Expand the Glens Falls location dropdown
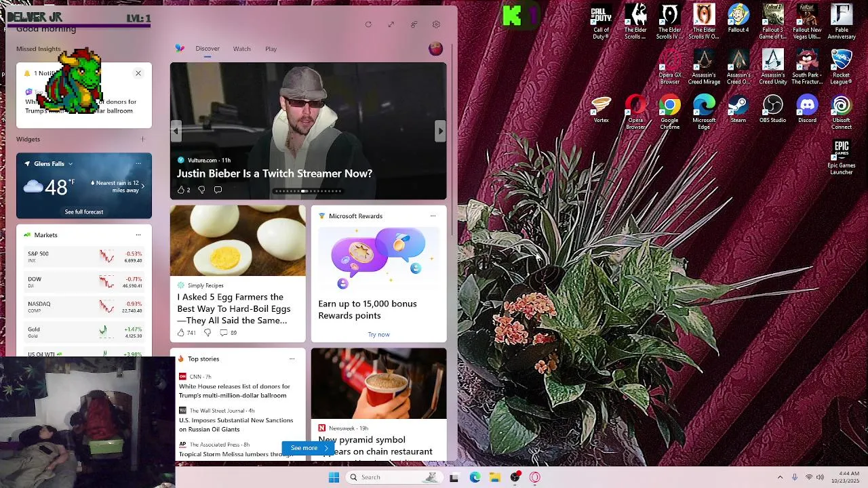Screen dimensions: 868x488 tap(70, 164)
